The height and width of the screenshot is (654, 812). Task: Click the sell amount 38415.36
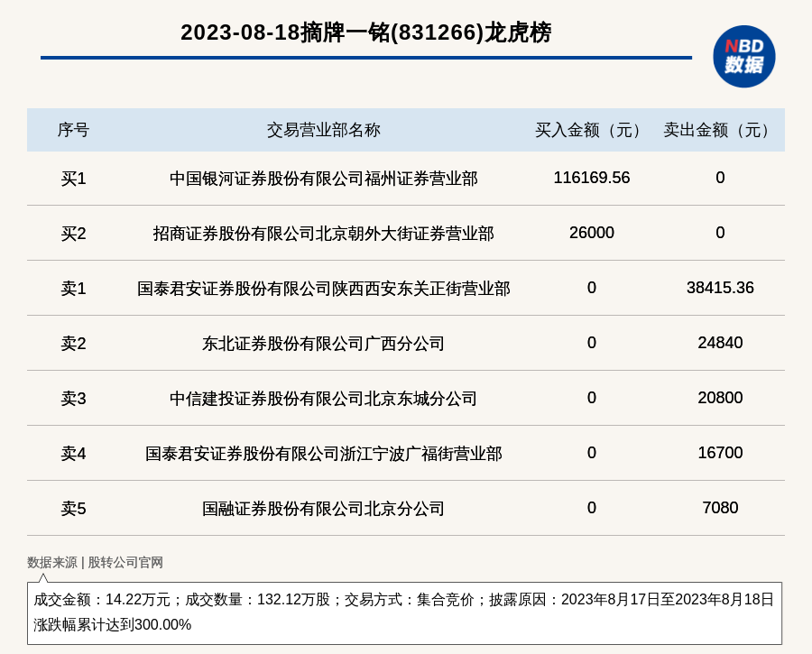pyautogui.click(x=720, y=288)
